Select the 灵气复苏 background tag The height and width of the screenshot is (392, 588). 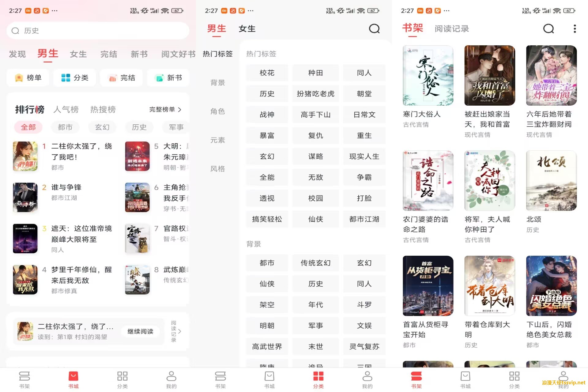tap(364, 347)
